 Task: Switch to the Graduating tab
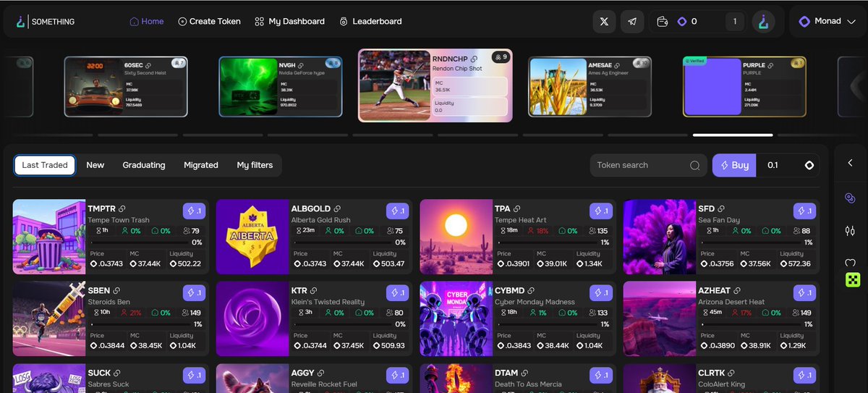pos(144,165)
